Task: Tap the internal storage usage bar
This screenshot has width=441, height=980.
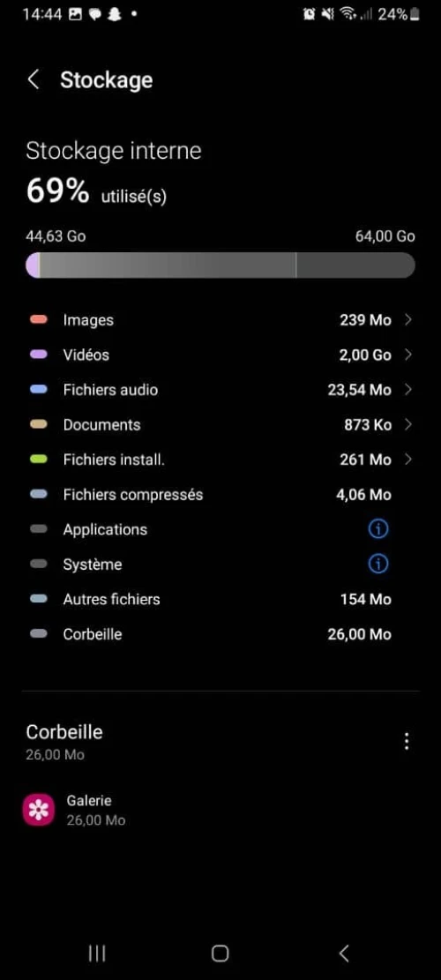Action: (220, 265)
